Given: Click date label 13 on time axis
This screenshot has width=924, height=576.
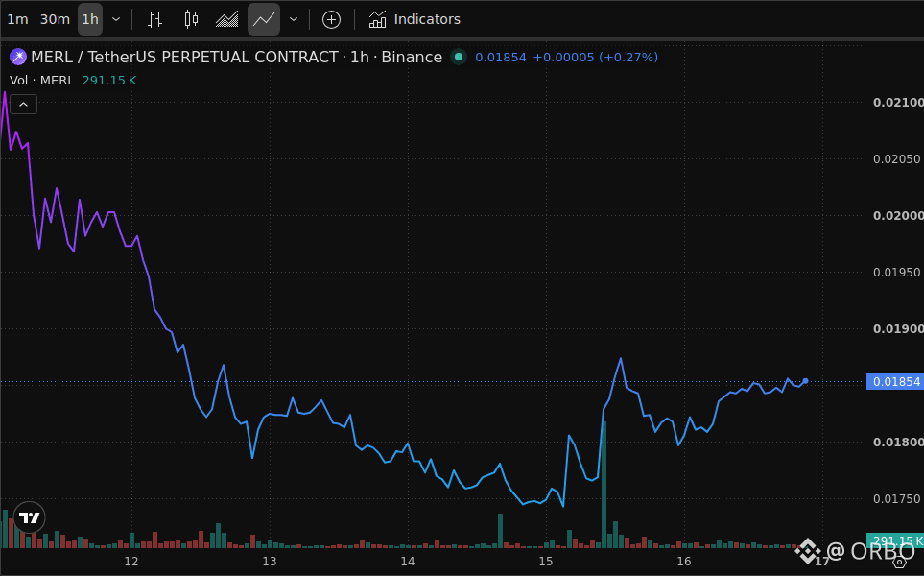Looking at the screenshot, I should tap(270, 561).
